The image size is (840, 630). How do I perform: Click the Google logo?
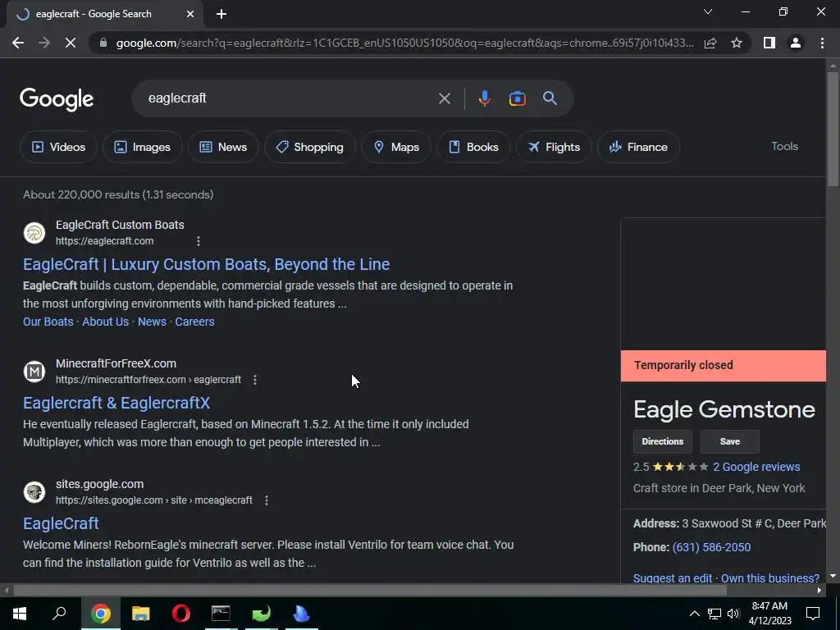coord(57,99)
